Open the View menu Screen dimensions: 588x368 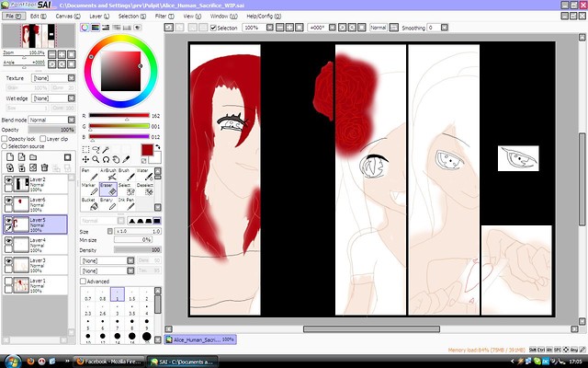192,17
